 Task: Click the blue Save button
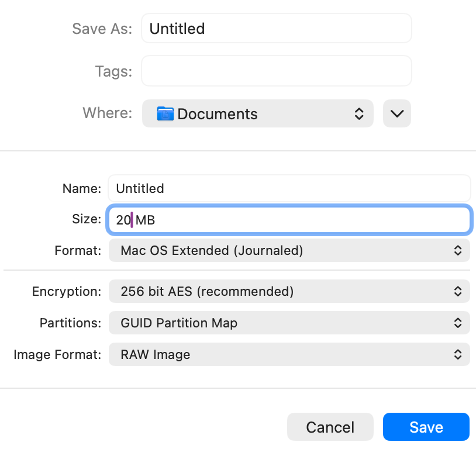point(426,427)
